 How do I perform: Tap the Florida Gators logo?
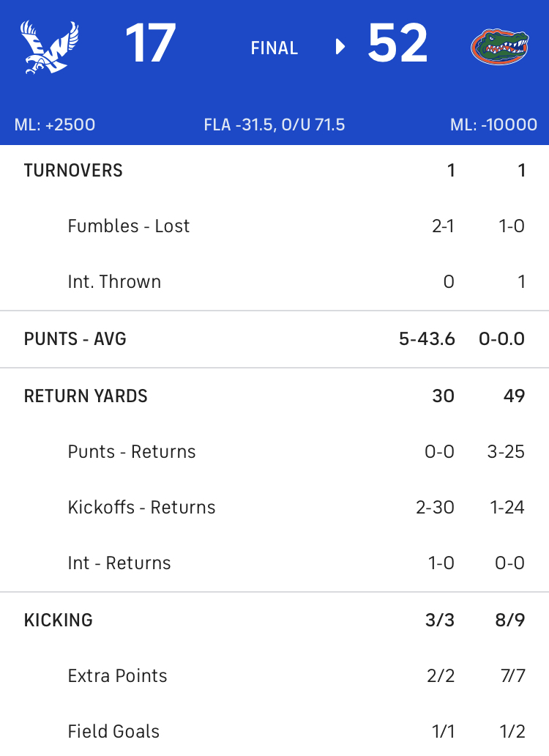pyautogui.click(x=499, y=47)
